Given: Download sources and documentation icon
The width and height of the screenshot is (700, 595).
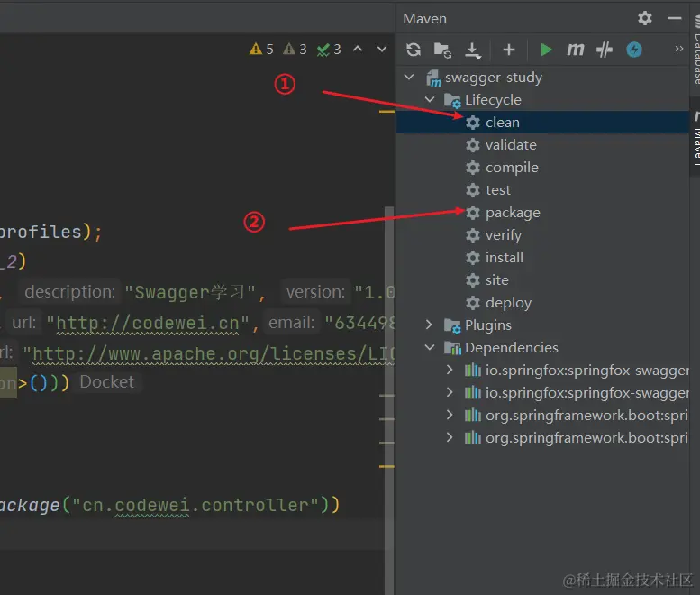Looking at the screenshot, I should [x=472, y=50].
